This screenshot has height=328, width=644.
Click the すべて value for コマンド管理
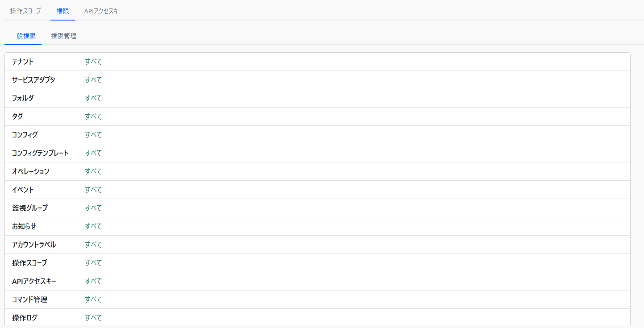(93, 299)
